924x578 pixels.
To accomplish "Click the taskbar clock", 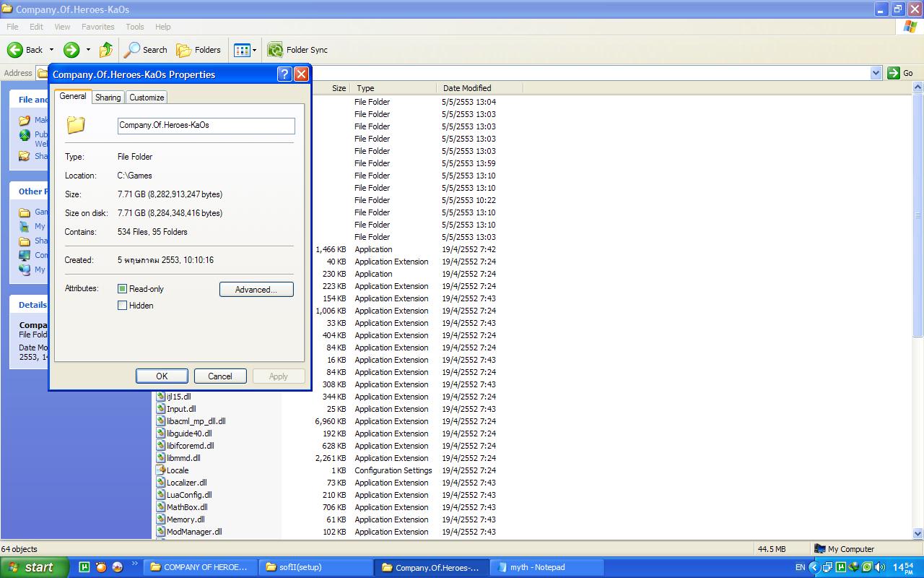I will point(903,568).
